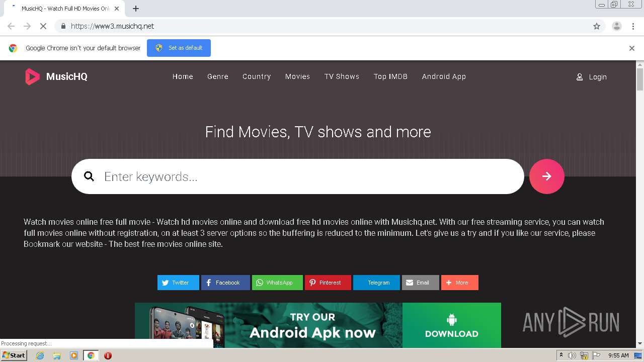Open the Movies section
Image resolution: width=644 pixels, height=362 pixels.
pyautogui.click(x=297, y=76)
